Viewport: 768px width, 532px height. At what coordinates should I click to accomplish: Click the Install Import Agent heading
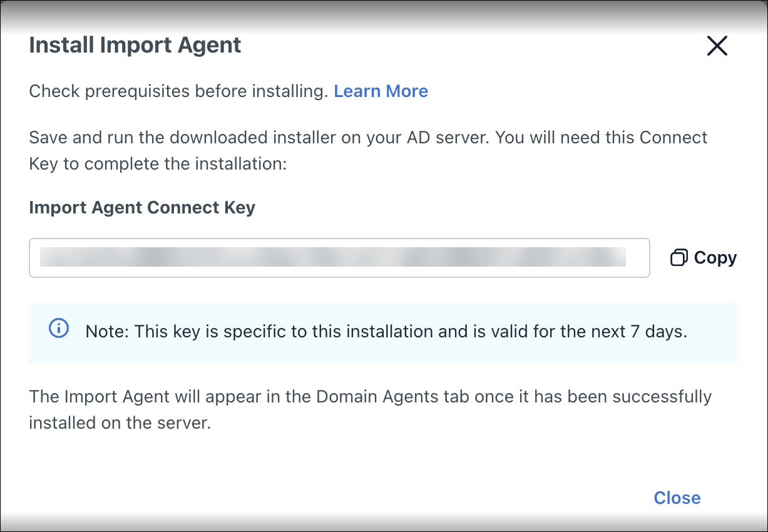135,46
